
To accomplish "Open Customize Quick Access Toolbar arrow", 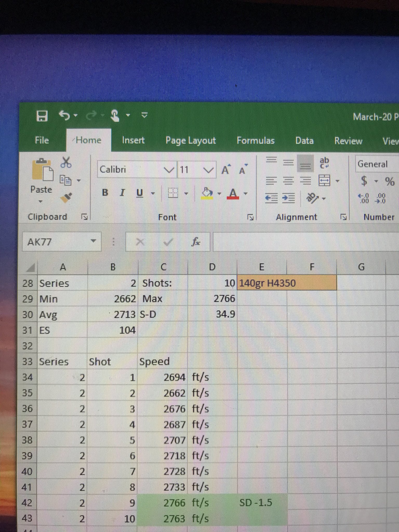I will (145, 115).
